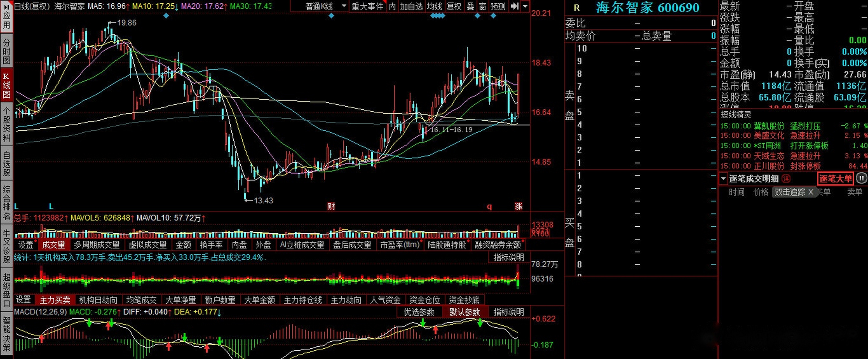The height and width of the screenshot is (359, 868).
Task: Toggle the 均线 moving average button
Action: (434, 6)
